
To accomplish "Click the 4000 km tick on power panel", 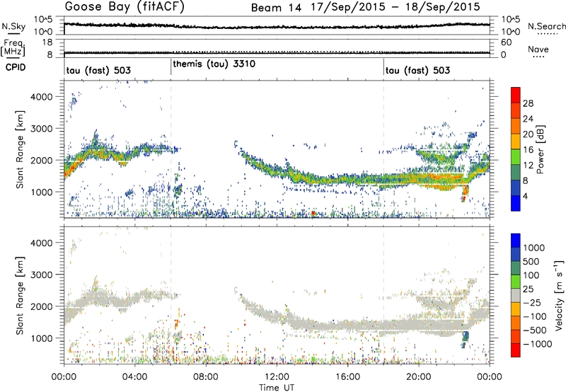I will click(42, 97).
